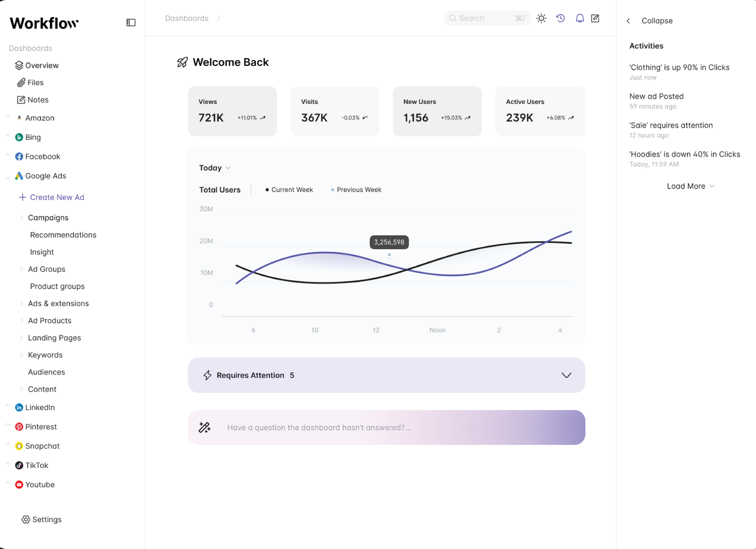The width and height of the screenshot is (756, 549).
Task: Switch theme with the sun icon
Action: [x=541, y=18]
